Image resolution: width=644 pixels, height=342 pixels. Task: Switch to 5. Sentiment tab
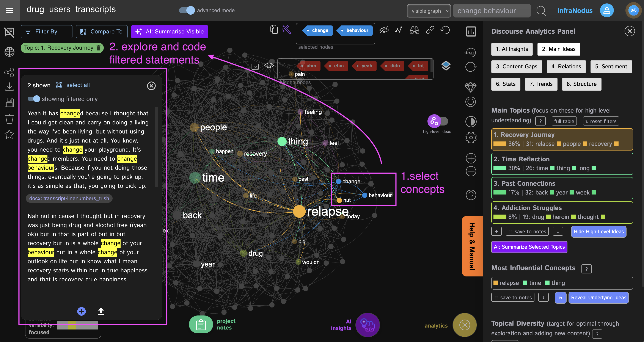tap(611, 66)
